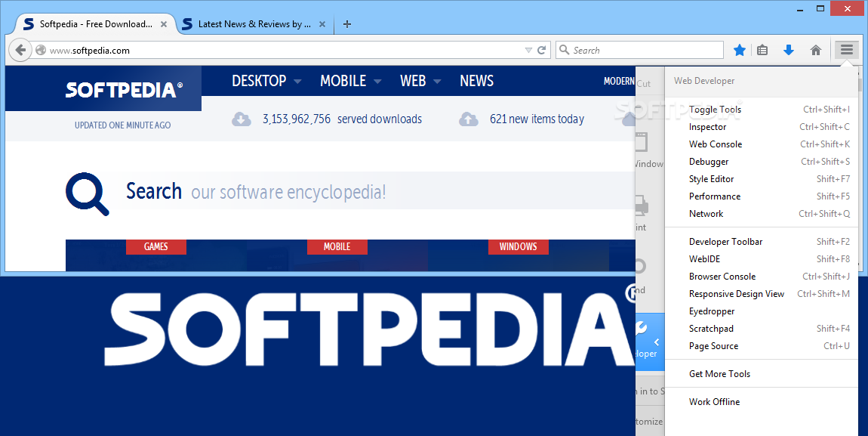Close the Latest News & Reviews tab
This screenshot has height=436, width=868.
pyautogui.click(x=323, y=24)
